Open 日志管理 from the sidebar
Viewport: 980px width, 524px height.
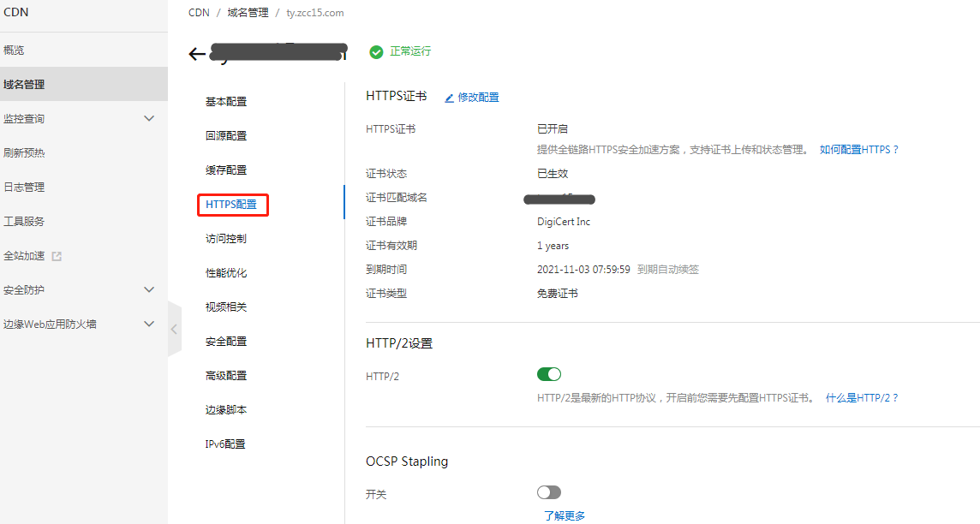pyautogui.click(x=24, y=188)
